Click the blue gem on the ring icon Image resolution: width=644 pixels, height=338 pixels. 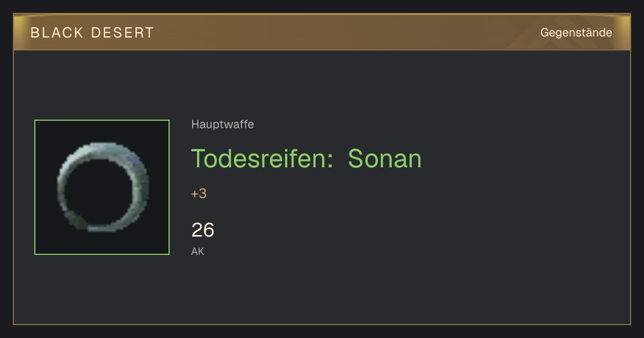(x=133, y=159)
